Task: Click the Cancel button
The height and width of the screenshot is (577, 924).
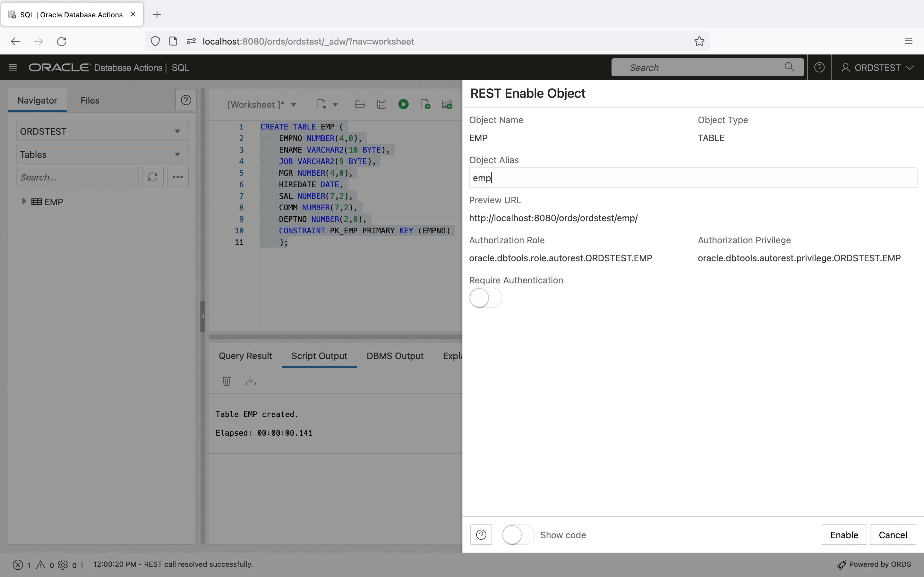Action: [x=892, y=535]
